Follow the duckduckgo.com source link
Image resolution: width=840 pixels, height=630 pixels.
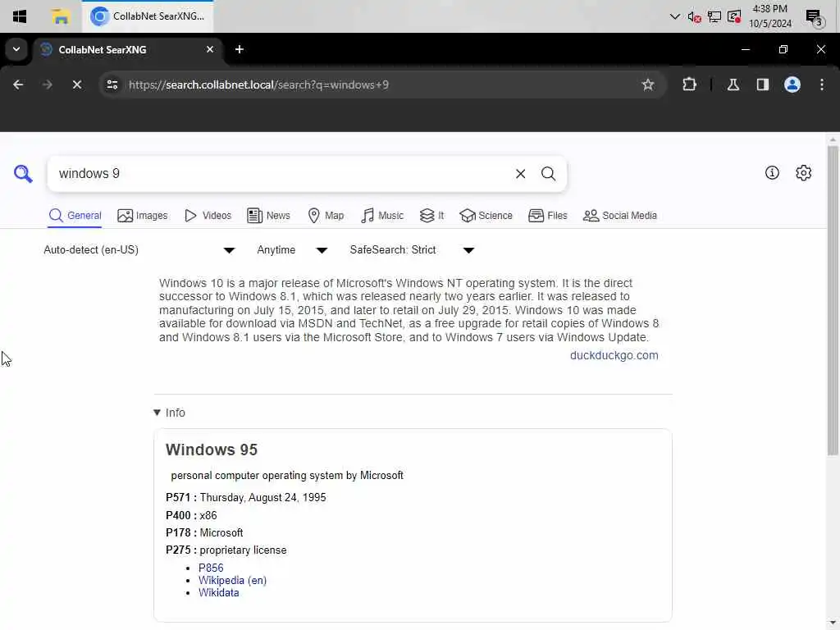pos(614,355)
